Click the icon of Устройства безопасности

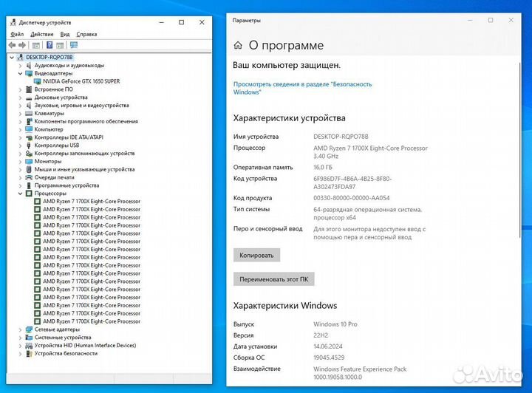[x=29, y=353]
